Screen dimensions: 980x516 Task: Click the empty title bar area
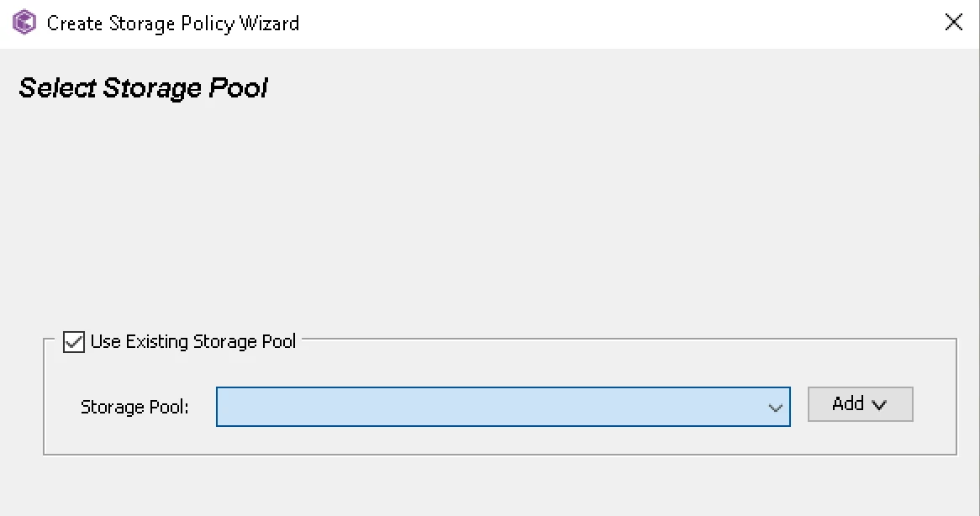[x=619, y=24]
